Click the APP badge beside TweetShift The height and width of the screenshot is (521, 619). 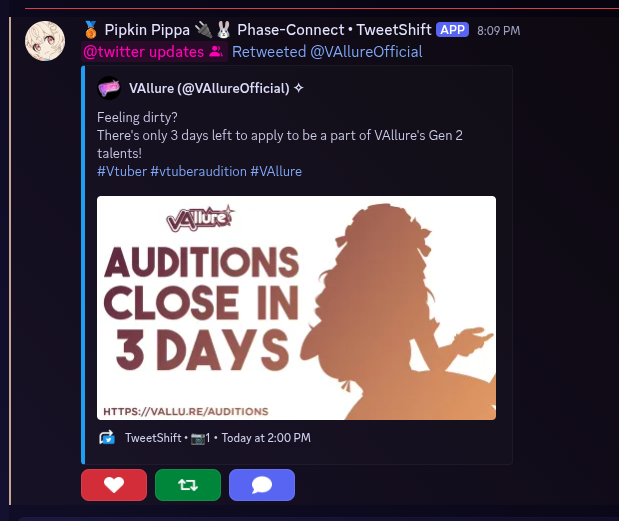coord(452,30)
